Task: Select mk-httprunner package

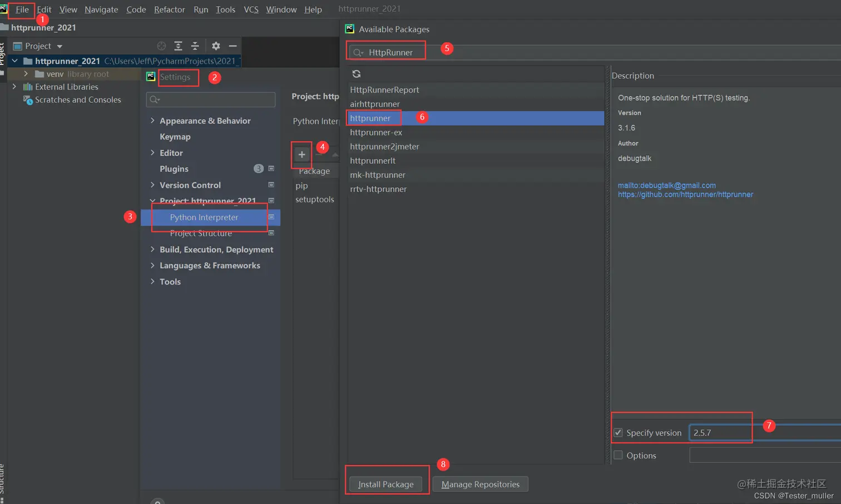Action: pos(476,175)
